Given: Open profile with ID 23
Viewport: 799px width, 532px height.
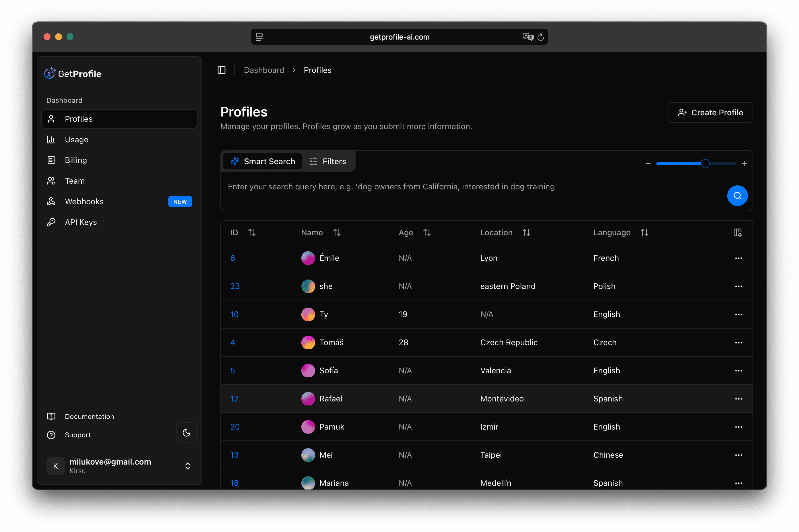Looking at the screenshot, I should point(235,286).
